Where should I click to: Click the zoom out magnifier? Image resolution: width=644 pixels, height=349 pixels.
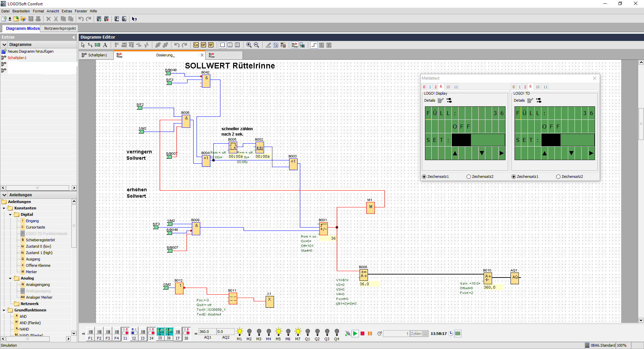click(256, 45)
